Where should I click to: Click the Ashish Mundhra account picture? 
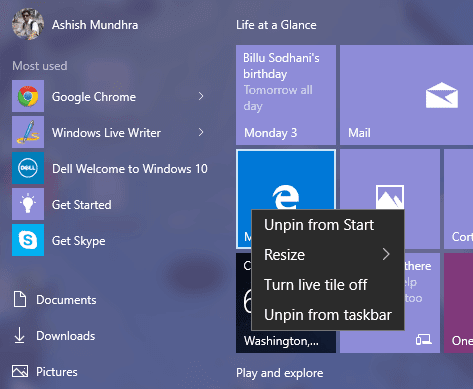(28, 24)
